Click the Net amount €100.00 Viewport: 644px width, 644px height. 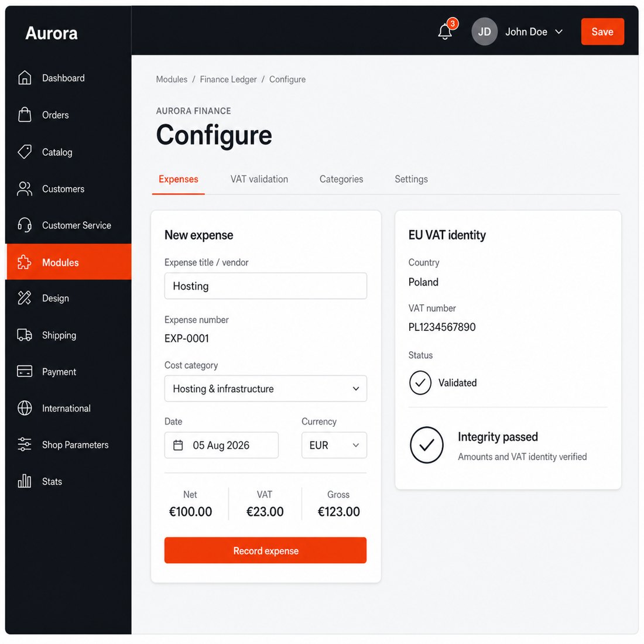[191, 511]
